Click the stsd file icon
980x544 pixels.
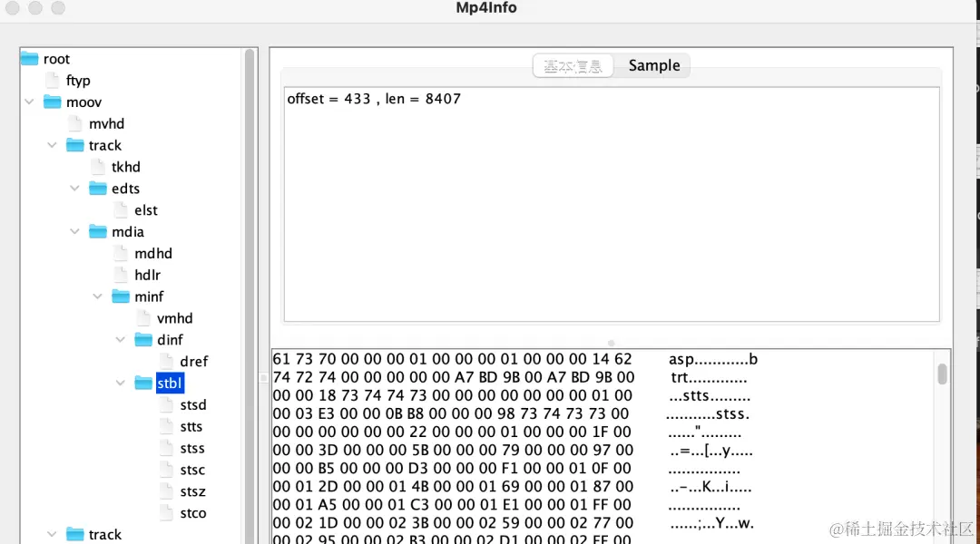[x=166, y=404]
